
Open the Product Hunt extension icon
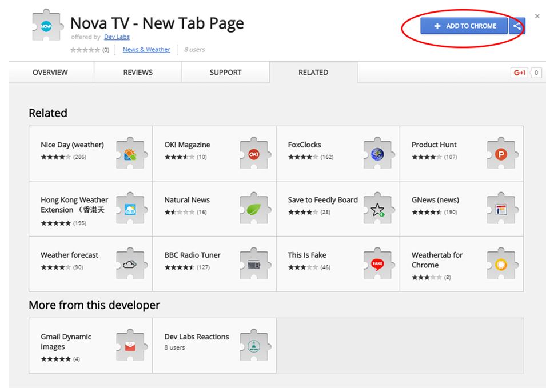[503, 153]
